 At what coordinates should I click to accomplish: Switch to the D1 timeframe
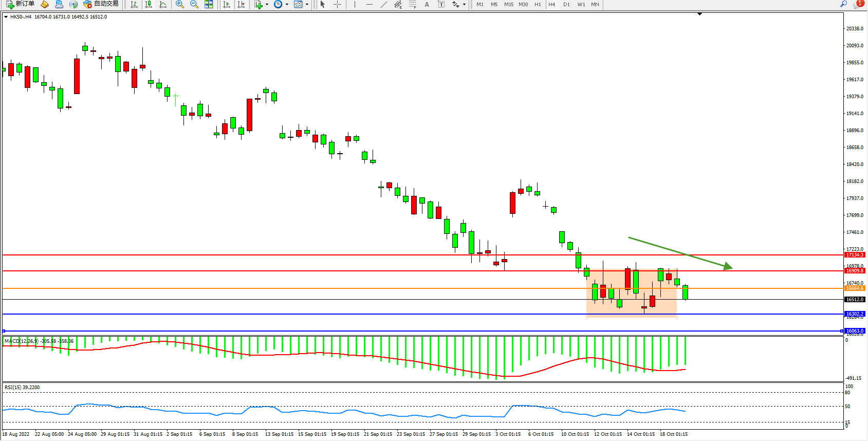(566, 5)
